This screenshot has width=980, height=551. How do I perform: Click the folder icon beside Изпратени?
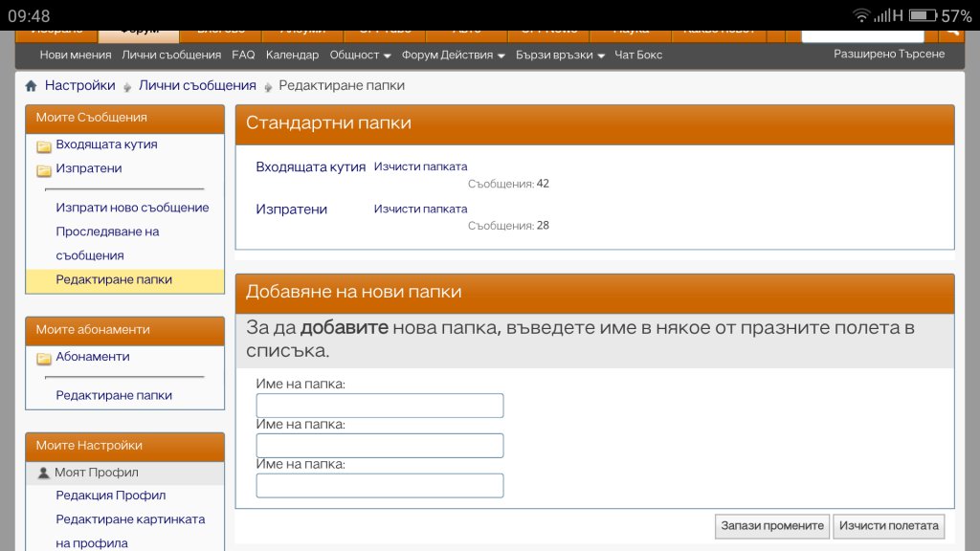point(44,170)
